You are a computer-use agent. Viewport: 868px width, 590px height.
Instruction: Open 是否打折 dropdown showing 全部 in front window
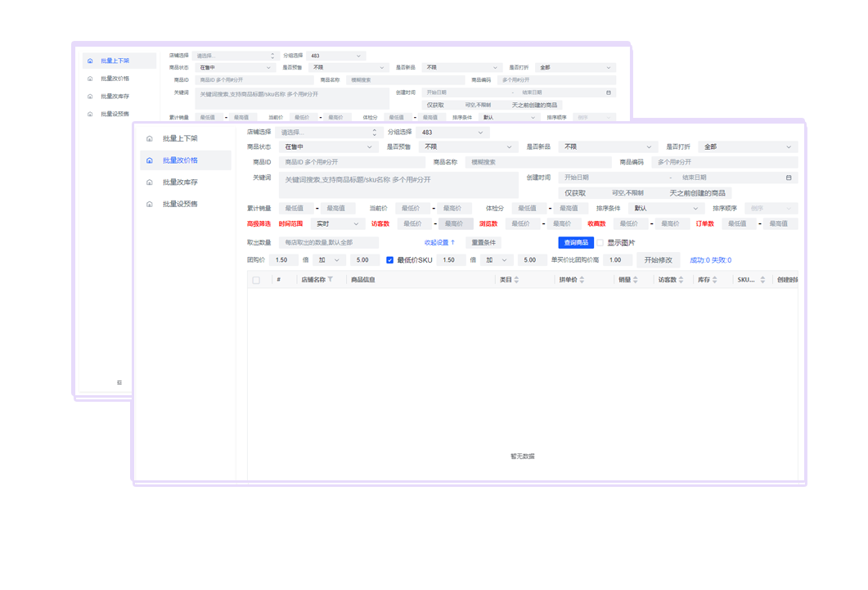click(x=747, y=147)
